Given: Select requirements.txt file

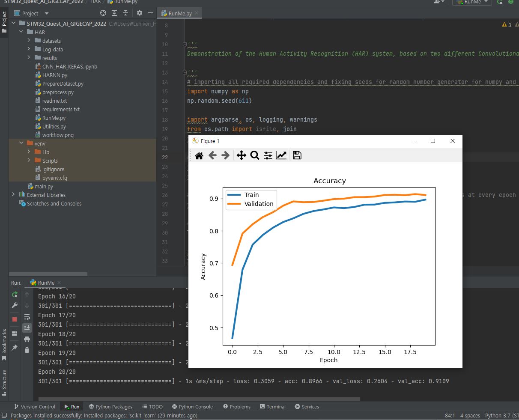Looking at the screenshot, I should [x=57, y=109].
